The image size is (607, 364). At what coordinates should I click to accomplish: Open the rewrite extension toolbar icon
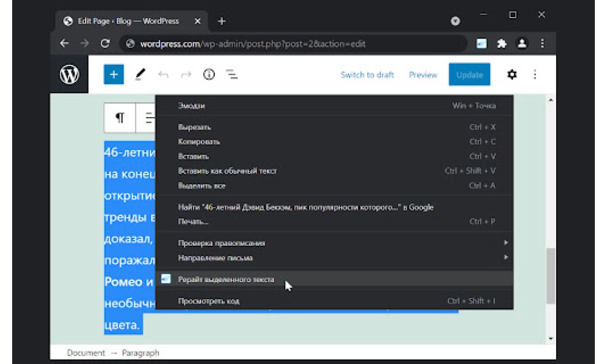tap(481, 43)
